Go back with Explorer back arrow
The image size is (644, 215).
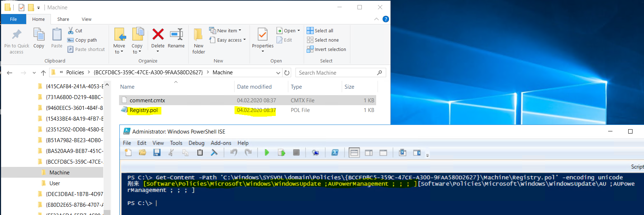[x=10, y=73]
